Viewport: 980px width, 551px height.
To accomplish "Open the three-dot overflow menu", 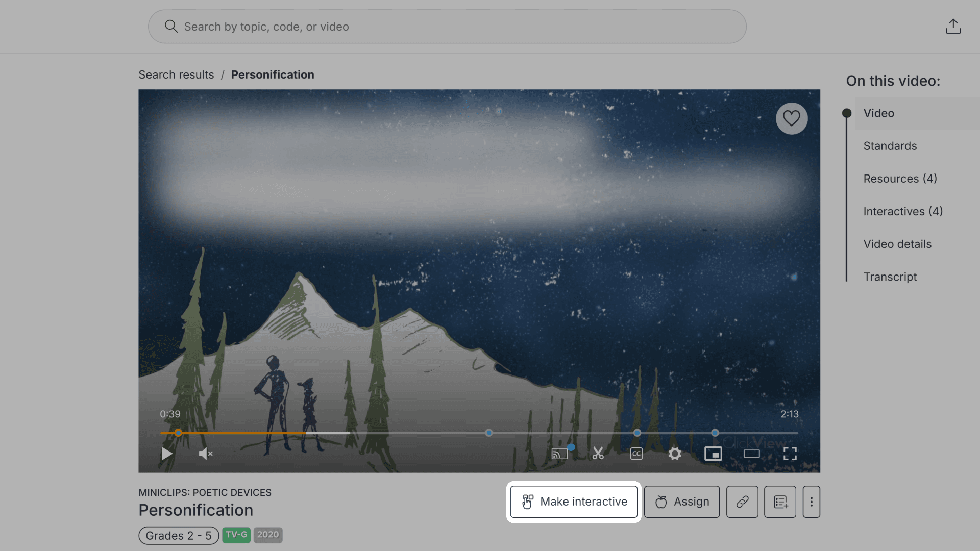I will coord(811,502).
